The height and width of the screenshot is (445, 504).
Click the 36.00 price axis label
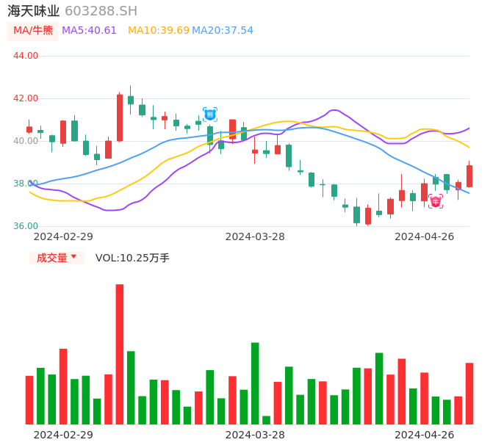pos(26,226)
